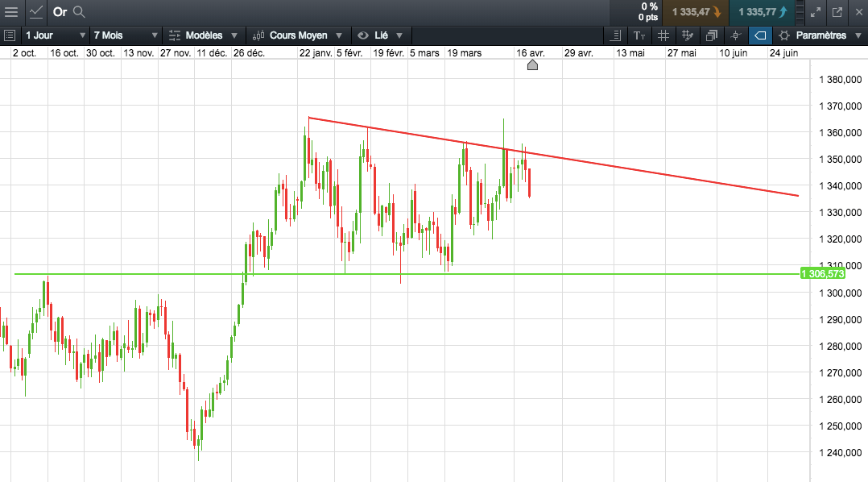The height and width of the screenshot is (482, 868).
Task: Click the eye icon next to Lié
Action: click(362, 35)
